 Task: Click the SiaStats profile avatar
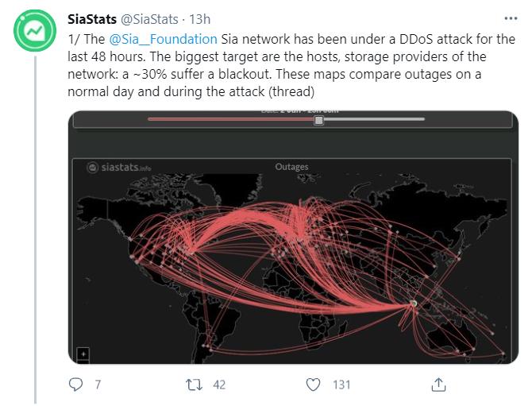(x=34, y=30)
